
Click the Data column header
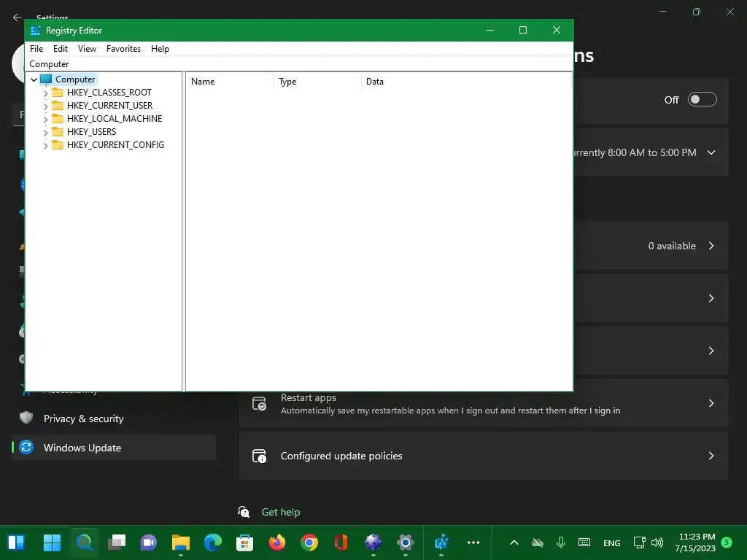pyautogui.click(x=467, y=82)
